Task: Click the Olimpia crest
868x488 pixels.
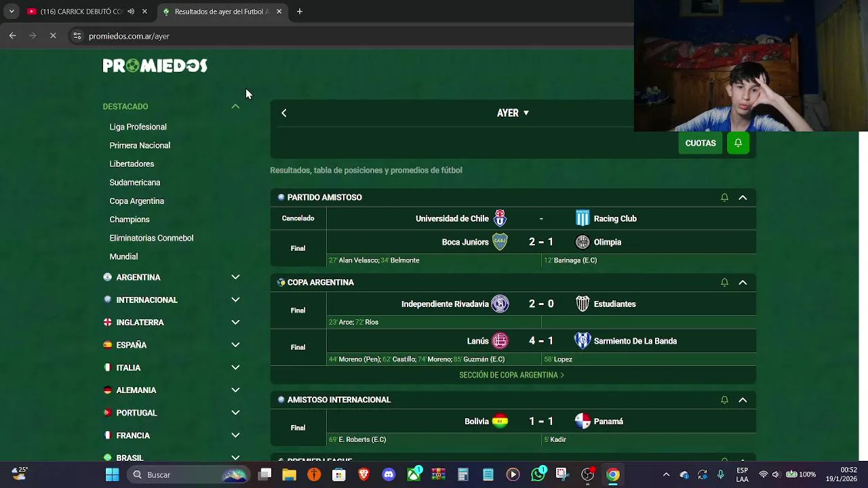Action: (x=583, y=242)
